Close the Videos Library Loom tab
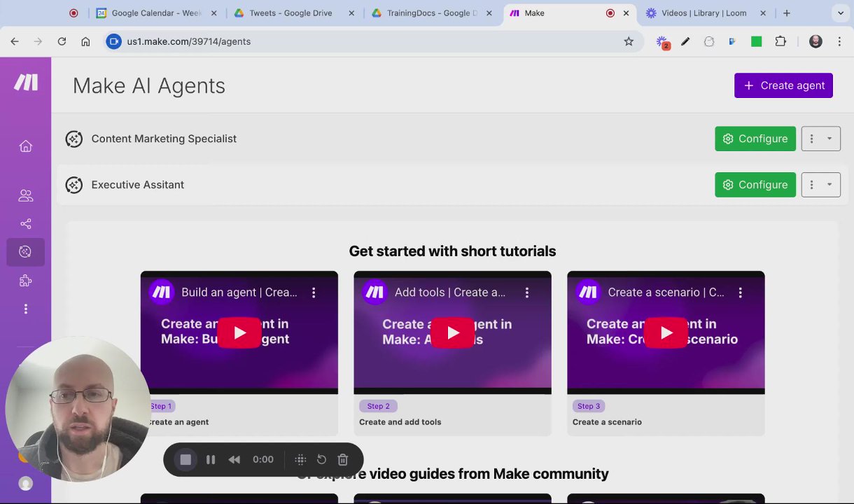Screen dimensions: 854x504 [763, 13]
